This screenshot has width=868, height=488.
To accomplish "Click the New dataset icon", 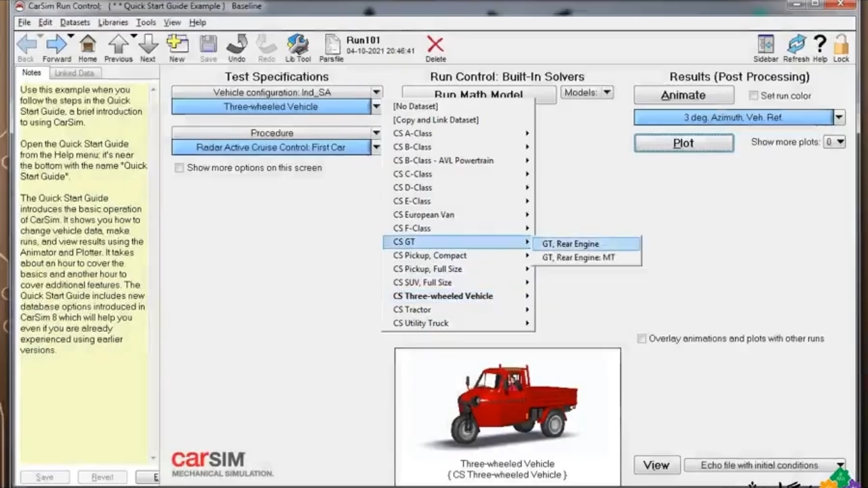I will point(177,47).
